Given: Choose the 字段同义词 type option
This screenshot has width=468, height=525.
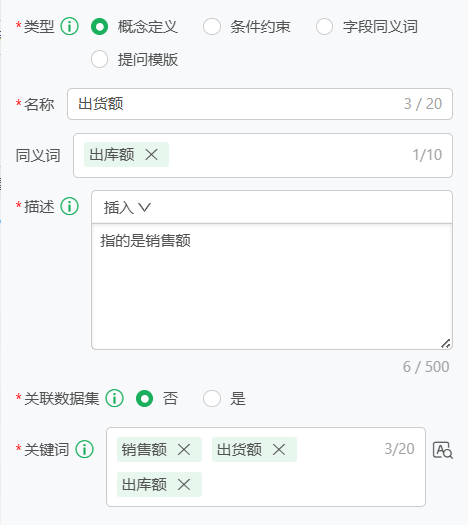Looking at the screenshot, I should click(324, 26).
